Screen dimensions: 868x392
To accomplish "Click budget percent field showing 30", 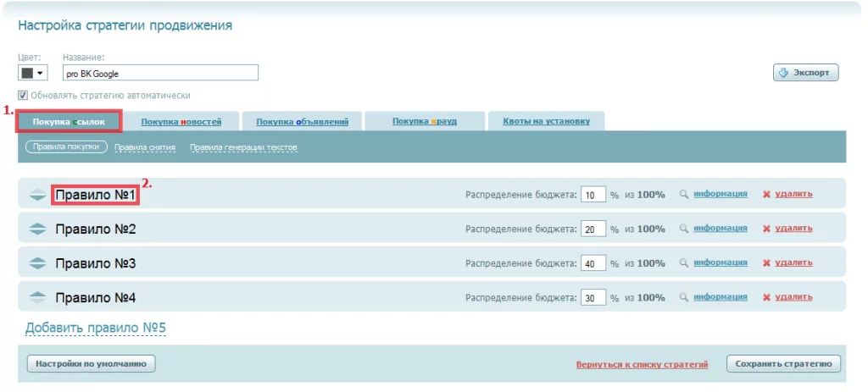I will tap(593, 297).
